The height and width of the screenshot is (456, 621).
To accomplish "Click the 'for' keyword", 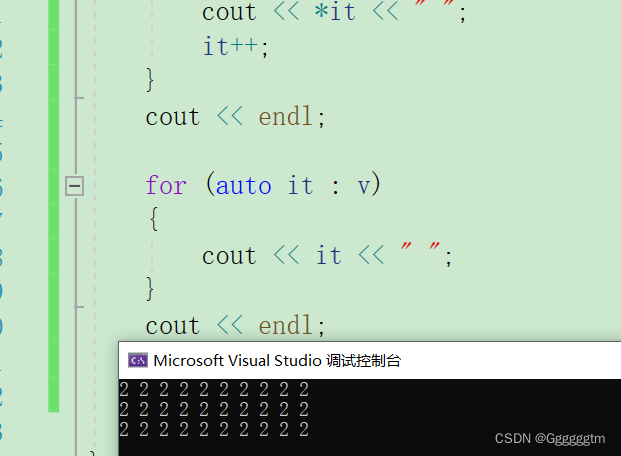I will 166,185.
